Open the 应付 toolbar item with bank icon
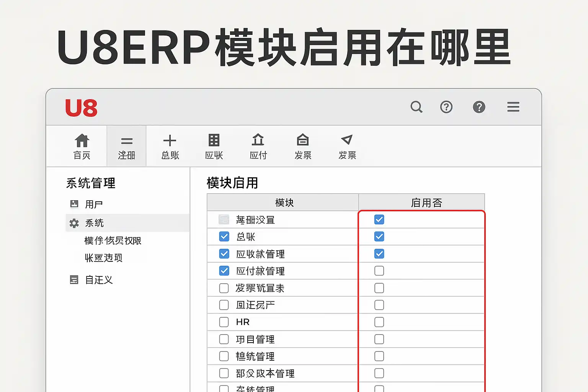The image size is (588, 392). (x=258, y=147)
